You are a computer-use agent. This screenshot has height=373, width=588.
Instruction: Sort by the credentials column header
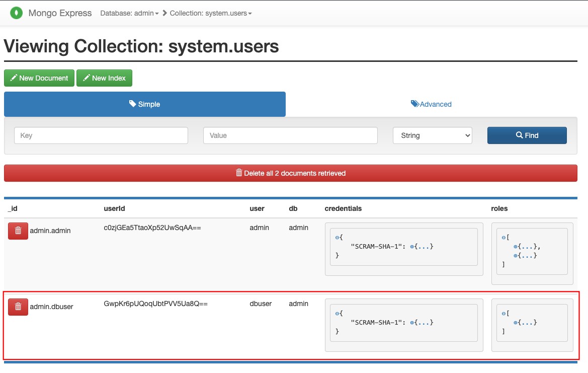pos(343,208)
